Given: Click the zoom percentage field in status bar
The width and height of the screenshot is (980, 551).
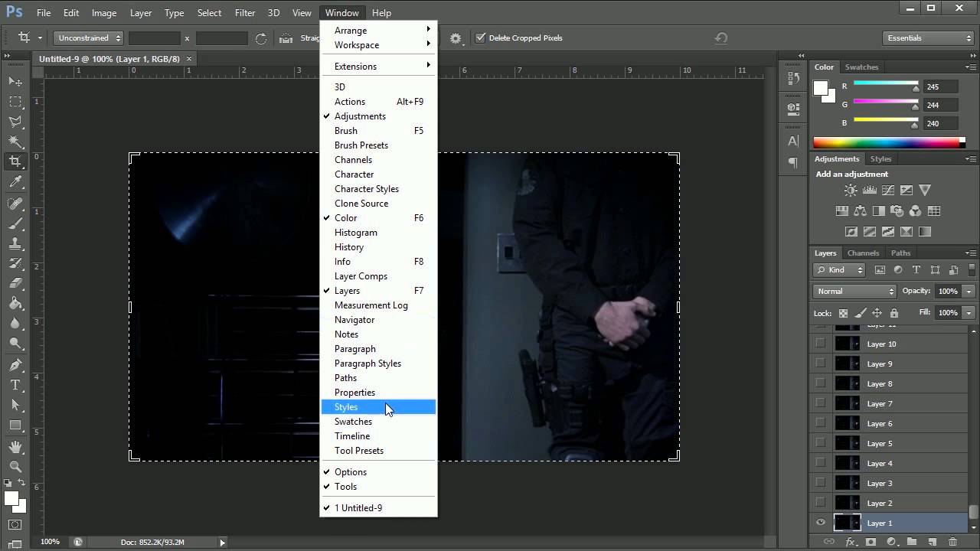Looking at the screenshot, I should [51, 542].
